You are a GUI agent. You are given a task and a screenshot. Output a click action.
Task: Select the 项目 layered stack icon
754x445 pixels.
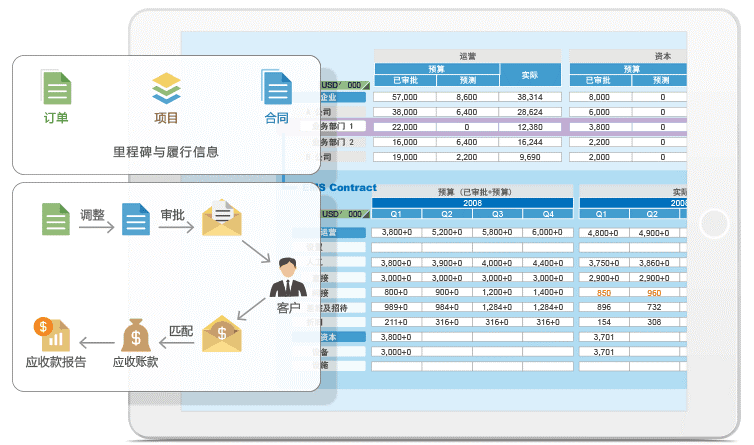point(166,88)
